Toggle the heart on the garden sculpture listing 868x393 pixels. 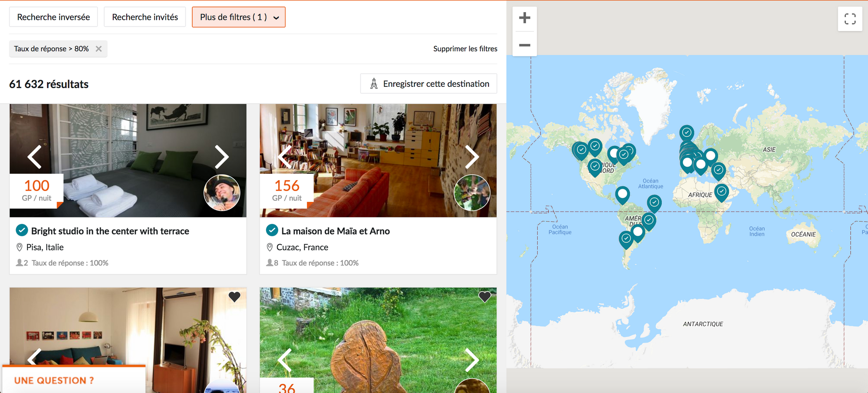[485, 297]
